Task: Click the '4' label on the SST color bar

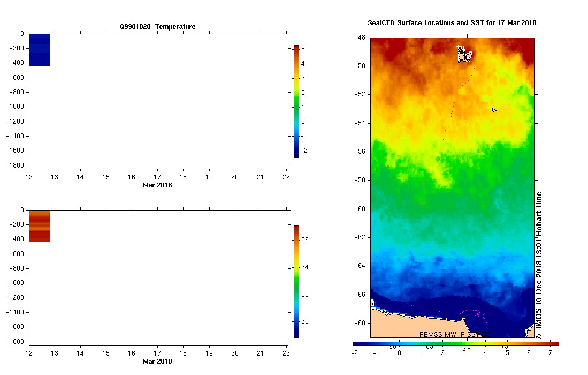Action: (x=486, y=353)
